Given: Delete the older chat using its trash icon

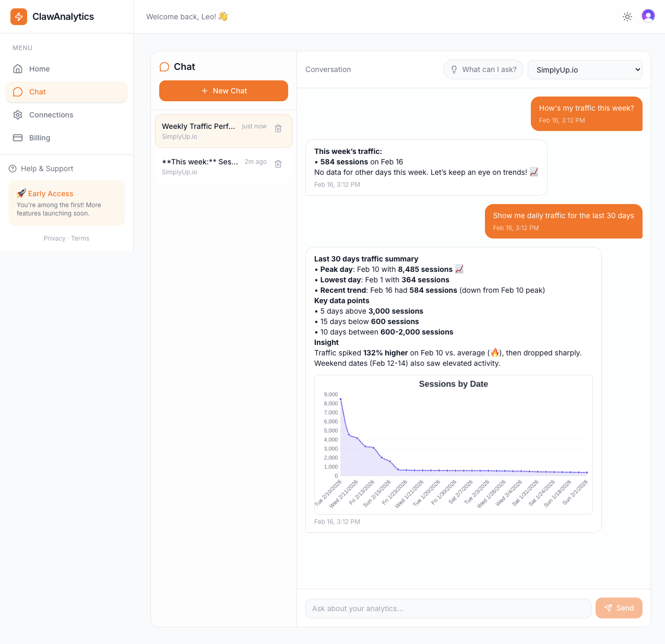Looking at the screenshot, I should pyautogui.click(x=278, y=163).
